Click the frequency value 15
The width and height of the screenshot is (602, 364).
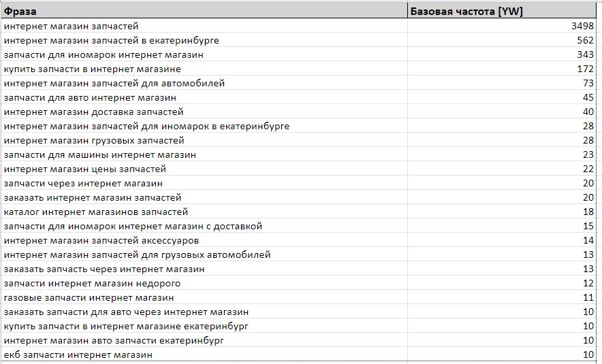click(x=588, y=226)
